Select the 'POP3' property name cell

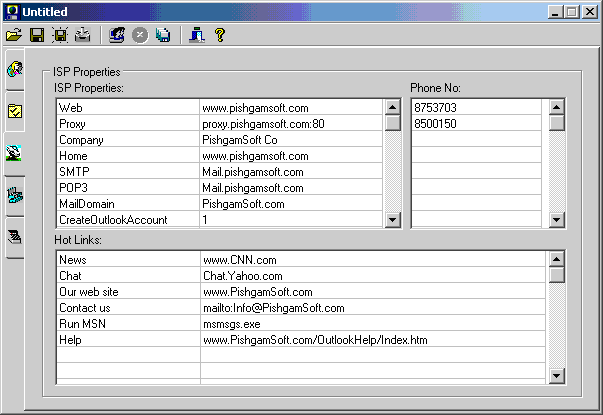pyautogui.click(x=128, y=188)
